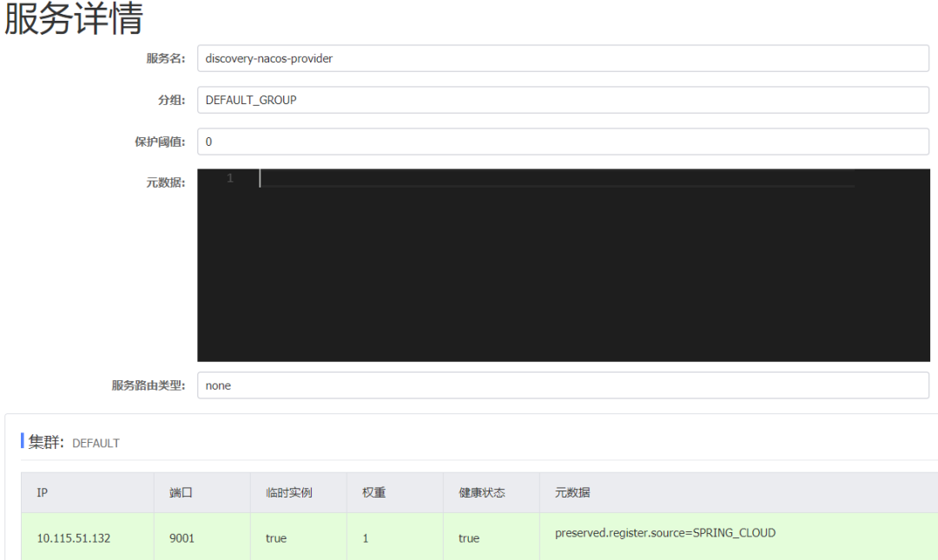
Task: Click the 健康状态 value true
Action: coord(469,538)
